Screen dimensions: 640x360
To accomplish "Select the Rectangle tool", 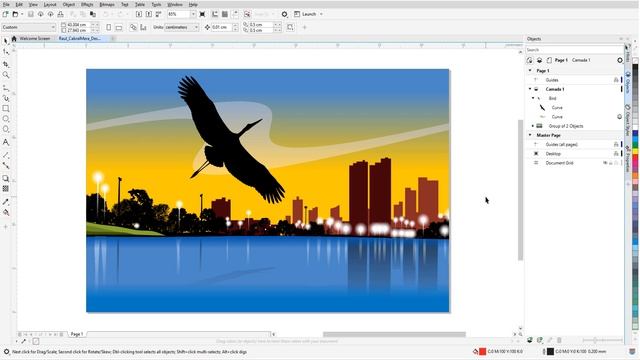I will [x=6, y=109].
